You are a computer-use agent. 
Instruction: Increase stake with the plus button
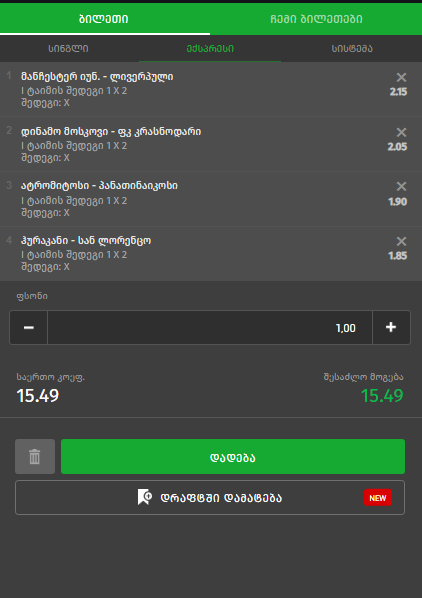coord(391,328)
